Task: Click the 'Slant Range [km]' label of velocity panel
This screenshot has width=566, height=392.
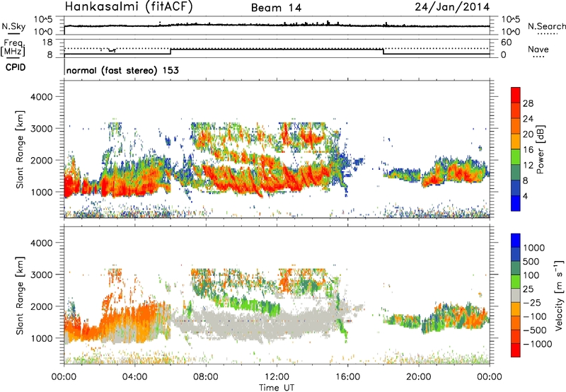Action: coord(20,295)
